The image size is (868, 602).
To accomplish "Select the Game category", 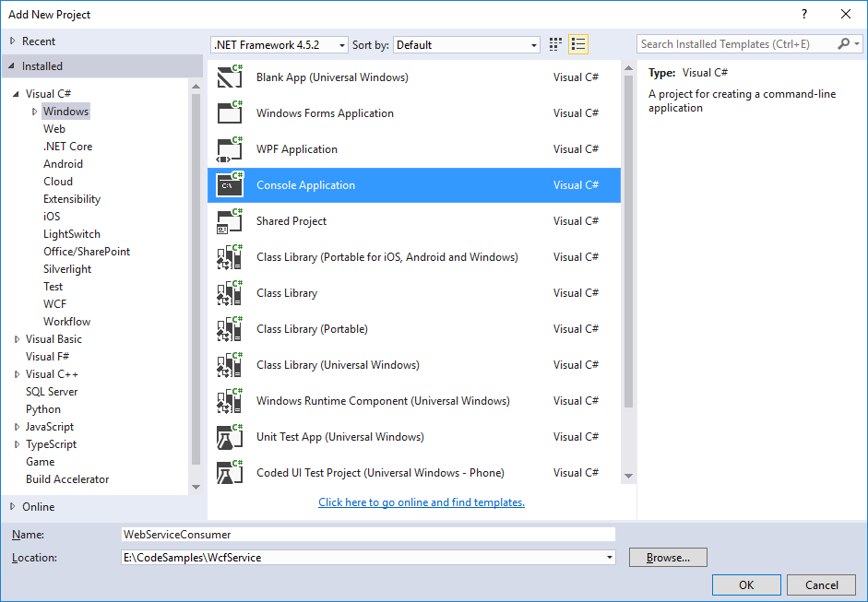I will tap(40, 462).
